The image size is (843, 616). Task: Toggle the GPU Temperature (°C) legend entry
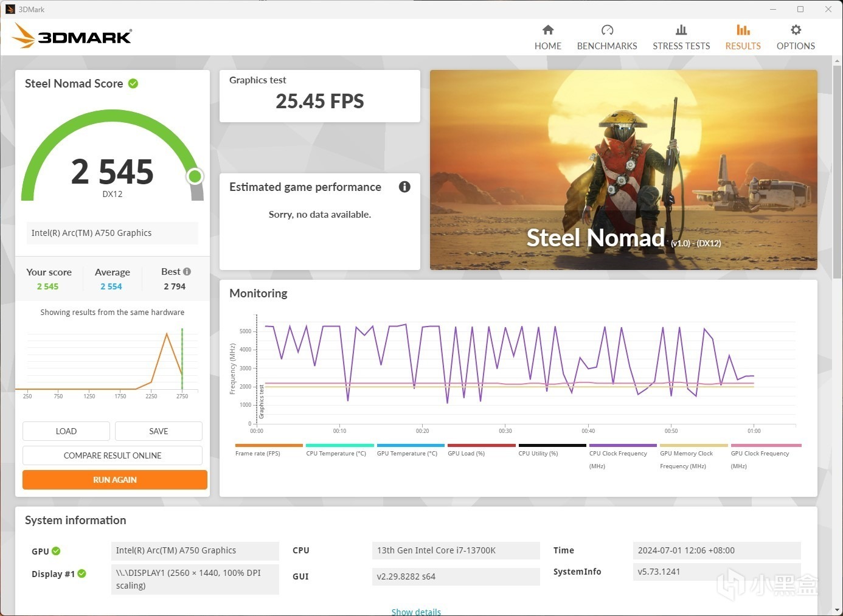(411, 450)
